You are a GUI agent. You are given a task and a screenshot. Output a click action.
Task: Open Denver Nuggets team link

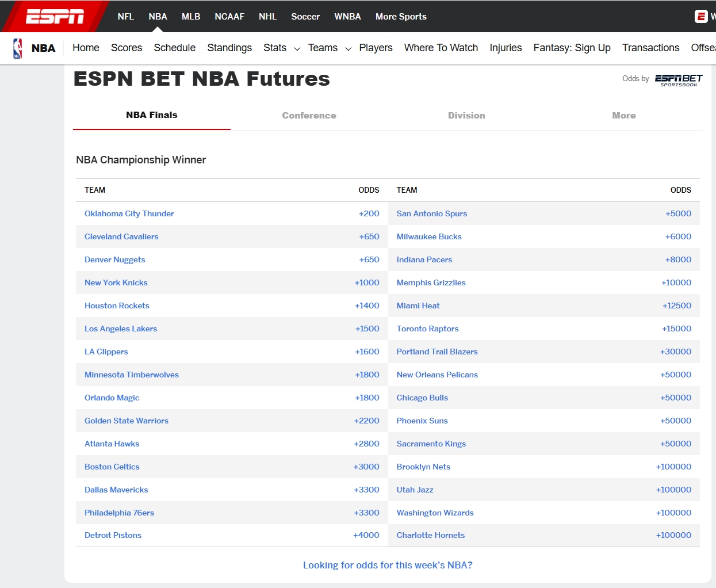tap(114, 259)
